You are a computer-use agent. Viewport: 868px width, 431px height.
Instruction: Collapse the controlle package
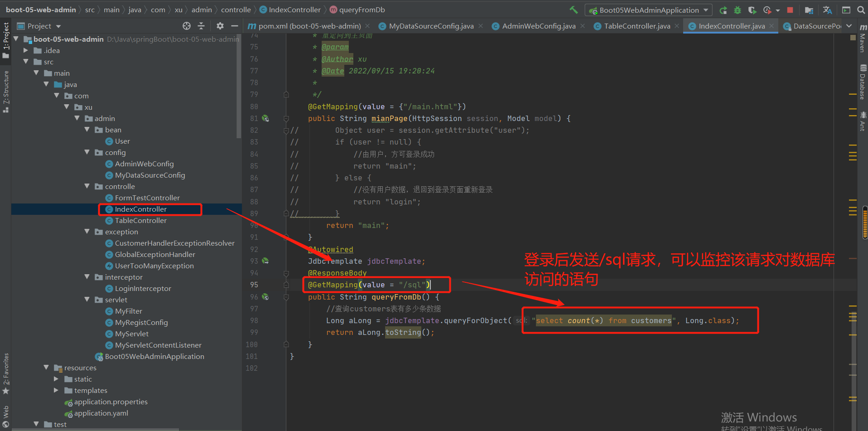coord(87,186)
